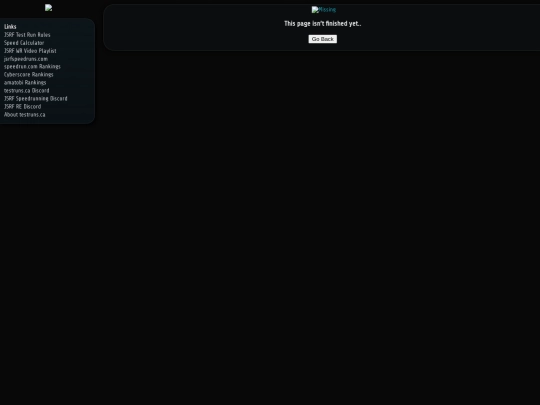Image resolution: width=540 pixels, height=405 pixels.
Task: Open the speedrun.com Rankings link
Action: click(x=32, y=66)
